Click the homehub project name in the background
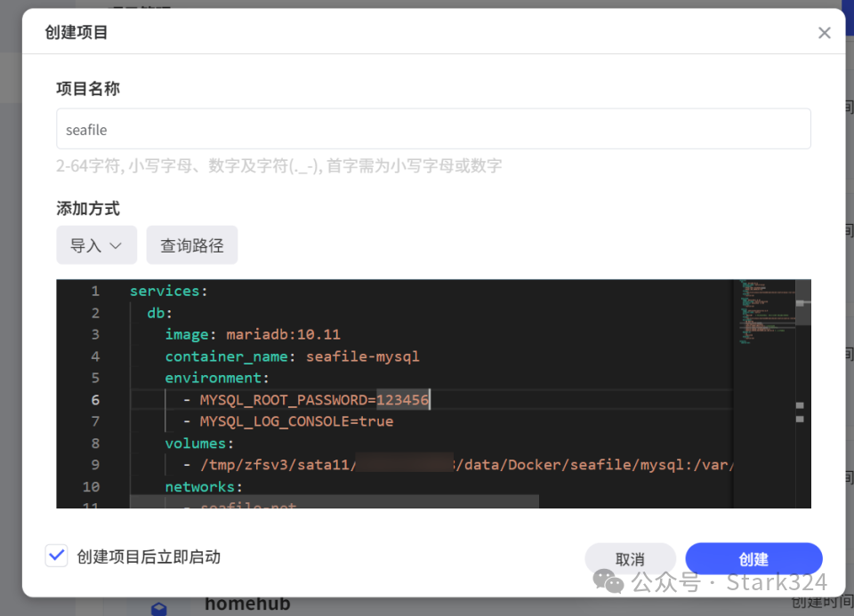Screen dimensions: 854x616 click(x=247, y=604)
